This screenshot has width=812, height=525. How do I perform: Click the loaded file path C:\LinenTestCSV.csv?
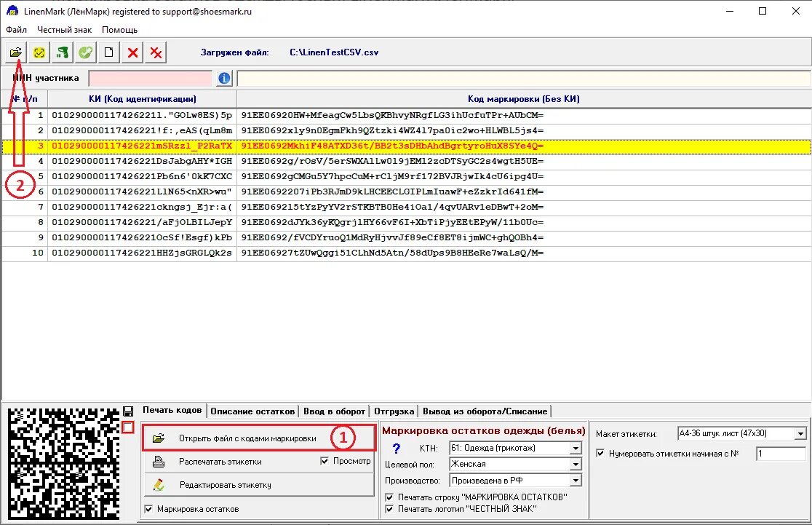click(x=334, y=52)
